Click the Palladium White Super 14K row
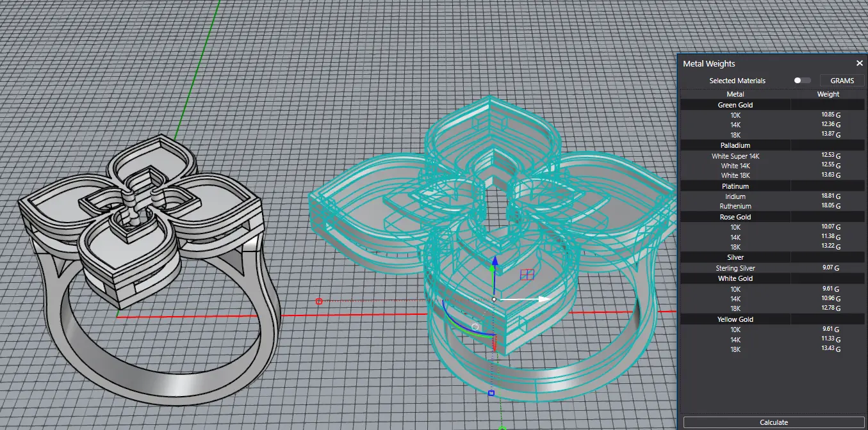868x430 pixels. (x=735, y=156)
